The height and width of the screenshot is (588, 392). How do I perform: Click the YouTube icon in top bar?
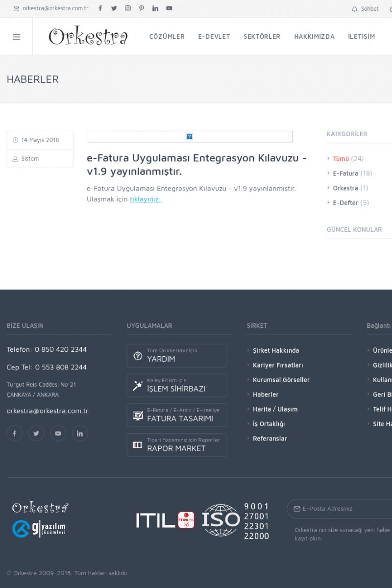click(169, 8)
